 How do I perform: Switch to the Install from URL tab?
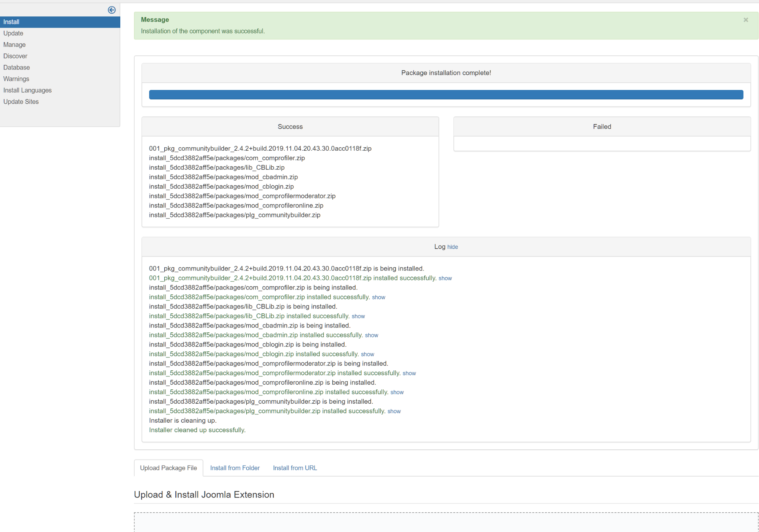(x=295, y=468)
